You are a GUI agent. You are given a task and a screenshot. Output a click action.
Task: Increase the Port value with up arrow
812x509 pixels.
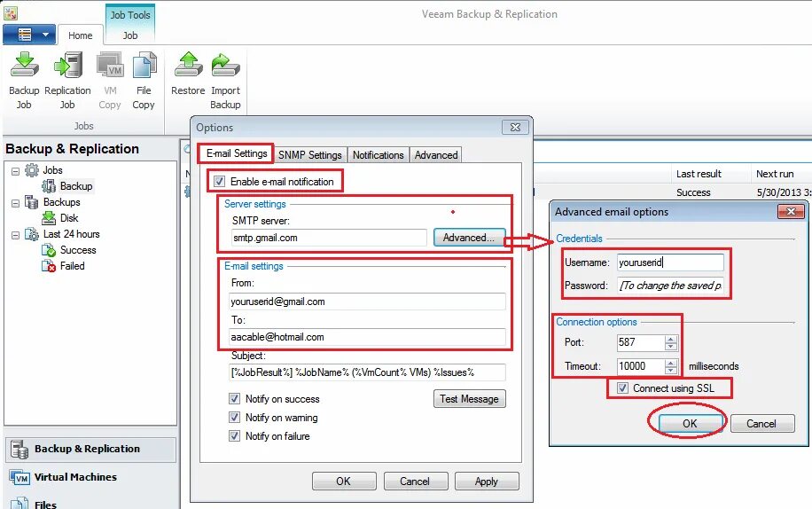tap(671, 339)
